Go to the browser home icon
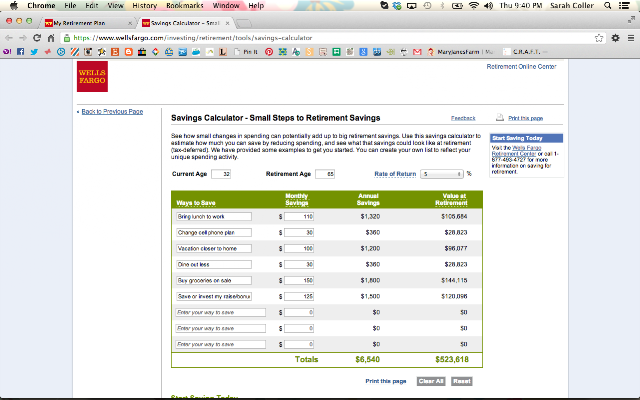Viewport: 640px width, 400px height. pos(51,38)
